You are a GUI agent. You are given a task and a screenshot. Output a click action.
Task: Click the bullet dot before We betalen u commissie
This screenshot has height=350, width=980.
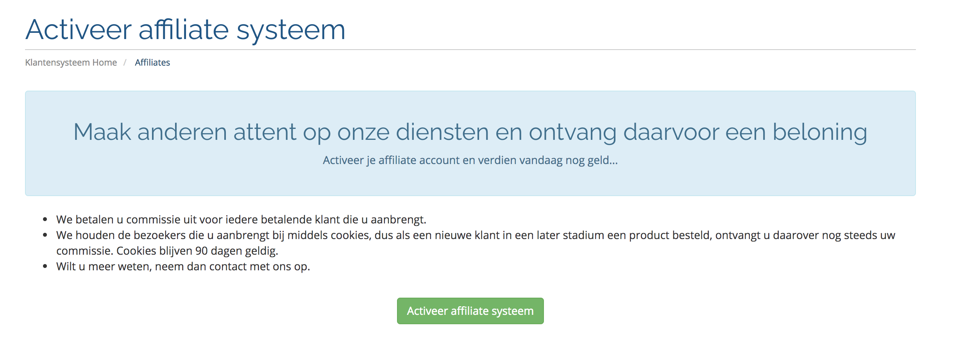[45, 220]
